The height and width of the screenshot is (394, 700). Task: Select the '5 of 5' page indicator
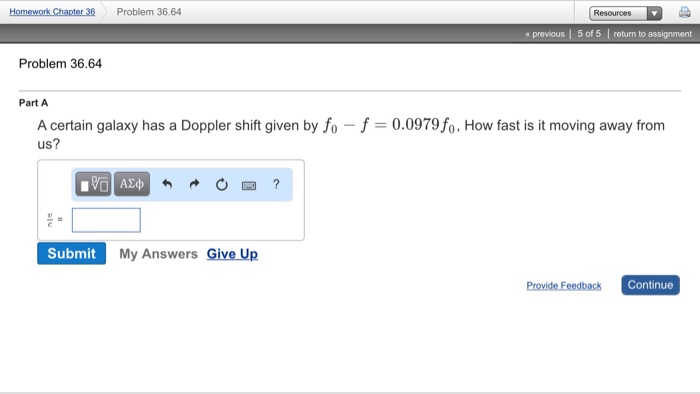point(589,34)
